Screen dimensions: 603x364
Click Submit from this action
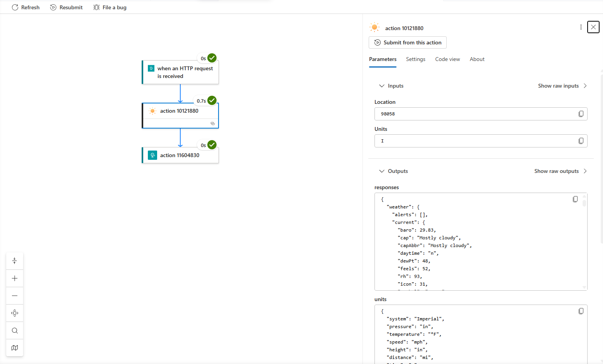408,42
